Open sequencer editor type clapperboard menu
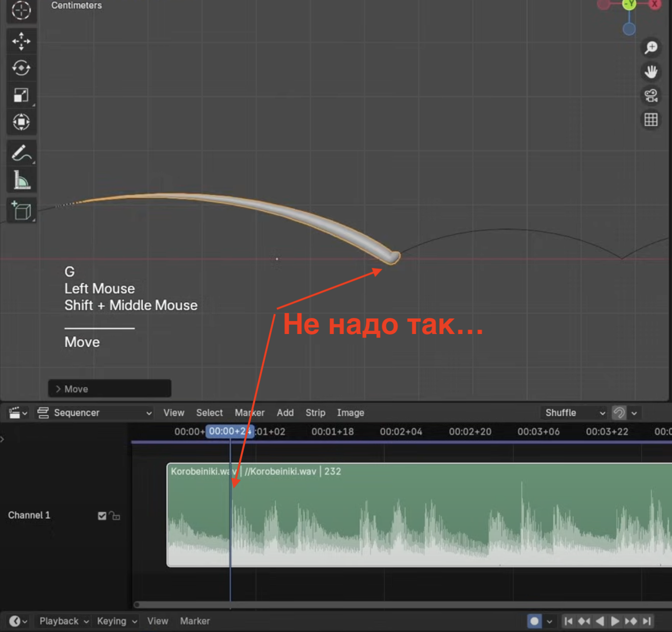 18,413
